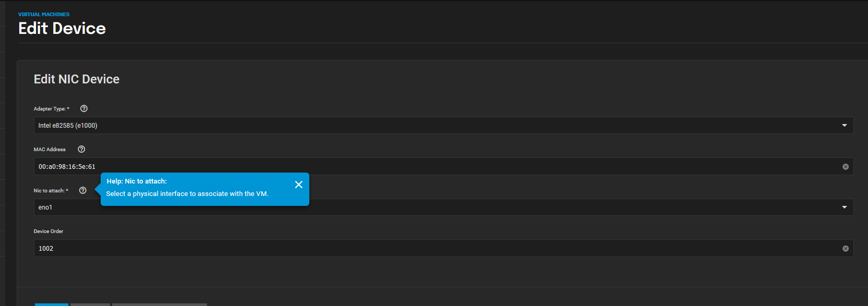Clear the Device Order value with its X icon
868x306 pixels.
point(846,249)
